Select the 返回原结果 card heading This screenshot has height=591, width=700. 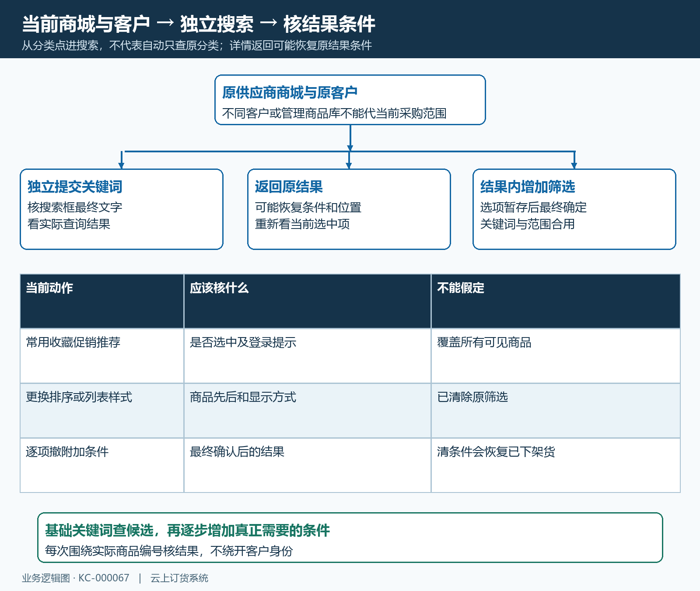click(x=289, y=186)
